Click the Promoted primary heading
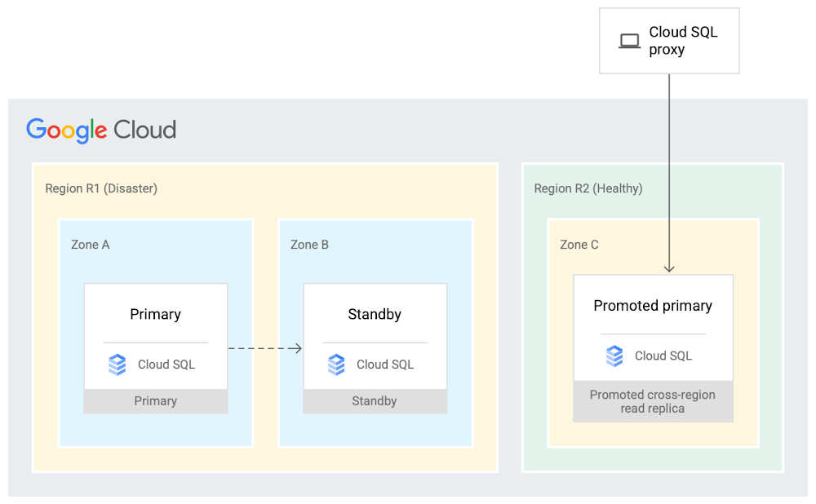The width and height of the screenshot is (816, 504). coord(653,305)
